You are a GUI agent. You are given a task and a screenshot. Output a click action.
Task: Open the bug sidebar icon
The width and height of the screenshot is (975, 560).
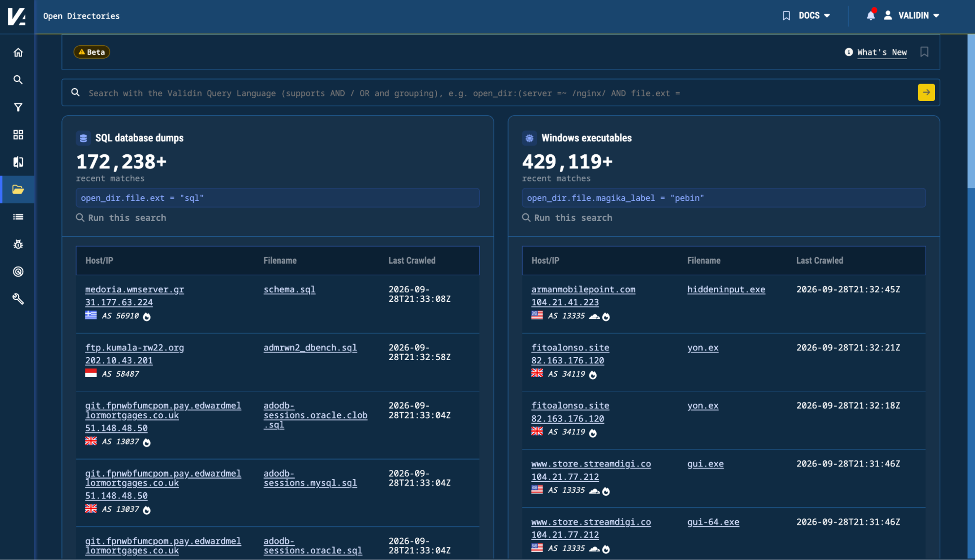click(x=18, y=244)
